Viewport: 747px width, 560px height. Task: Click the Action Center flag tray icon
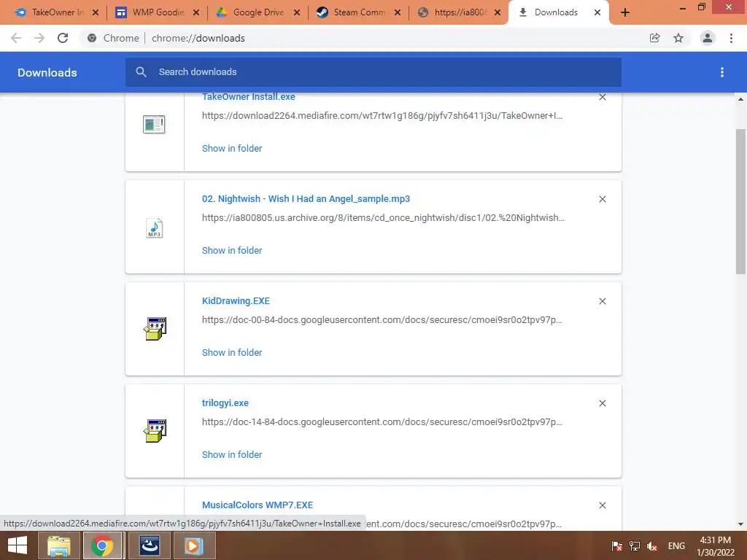pyautogui.click(x=616, y=545)
